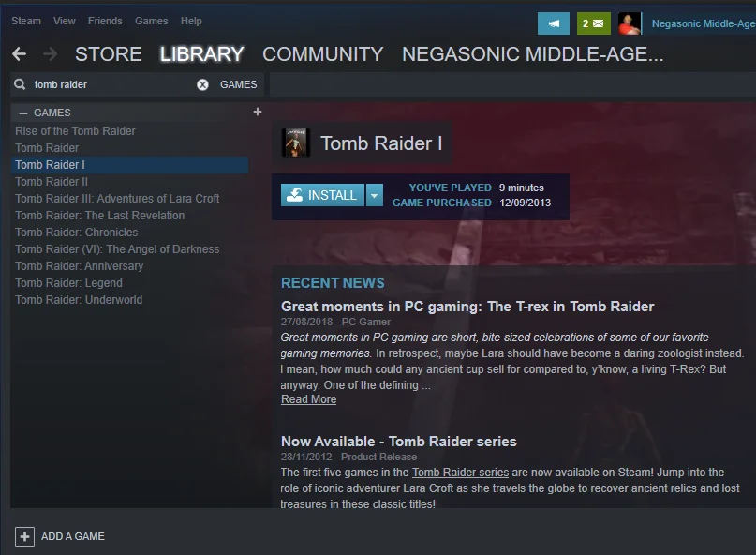Click the forward navigation arrow
Viewport: 756px width, 555px height.
(50, 54)
